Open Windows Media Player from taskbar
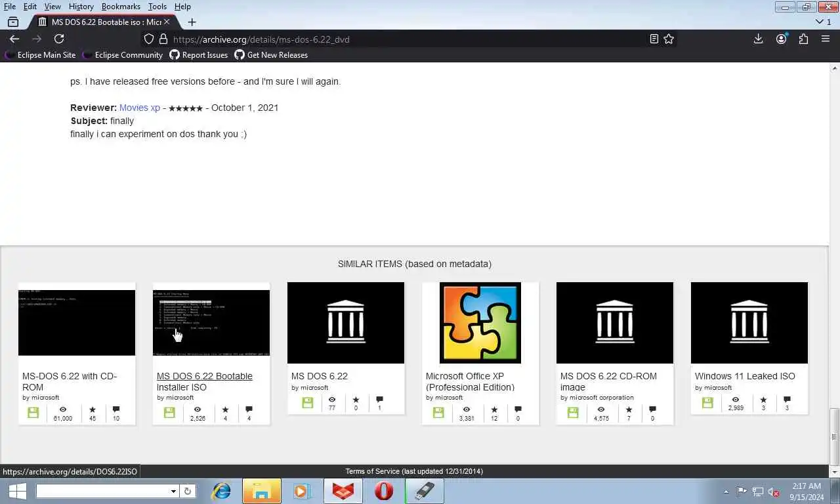 pyautogui.click(x=301, y=491)
